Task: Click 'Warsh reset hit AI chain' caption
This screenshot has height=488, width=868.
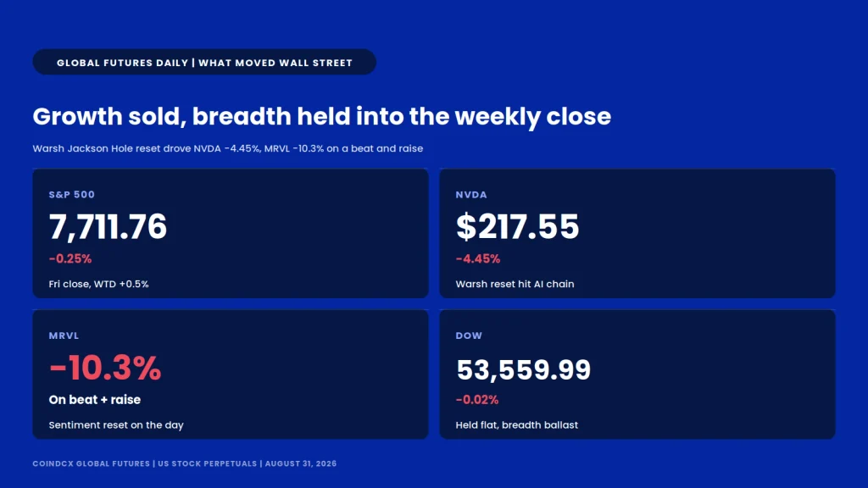Action: coord(515,284)
